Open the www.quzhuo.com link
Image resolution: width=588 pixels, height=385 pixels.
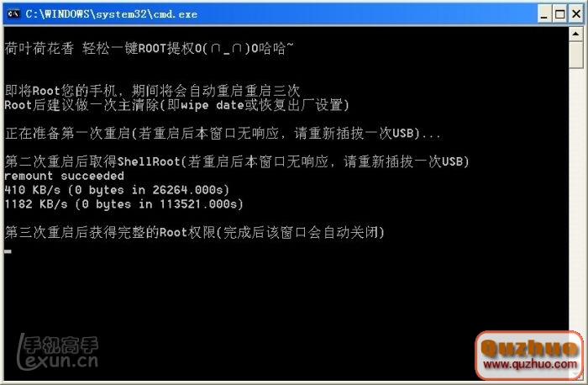[530, 364]
